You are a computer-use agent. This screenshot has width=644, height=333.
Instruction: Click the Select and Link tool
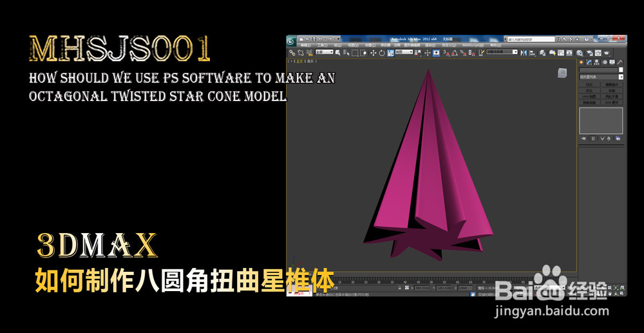coord(292,53)
